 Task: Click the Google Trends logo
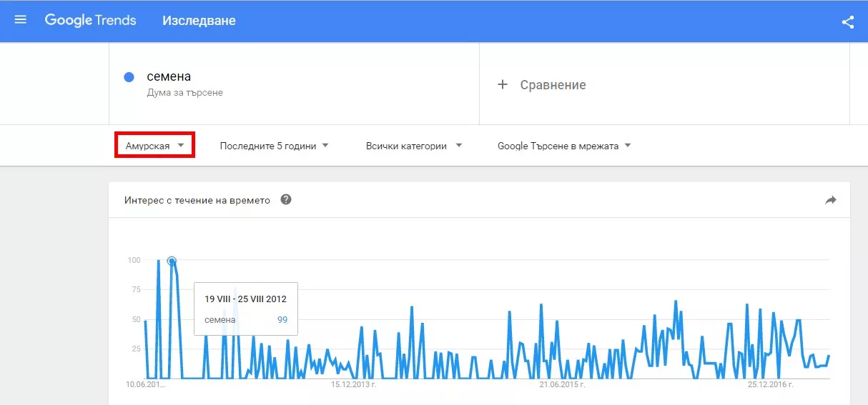click(90, 20)
